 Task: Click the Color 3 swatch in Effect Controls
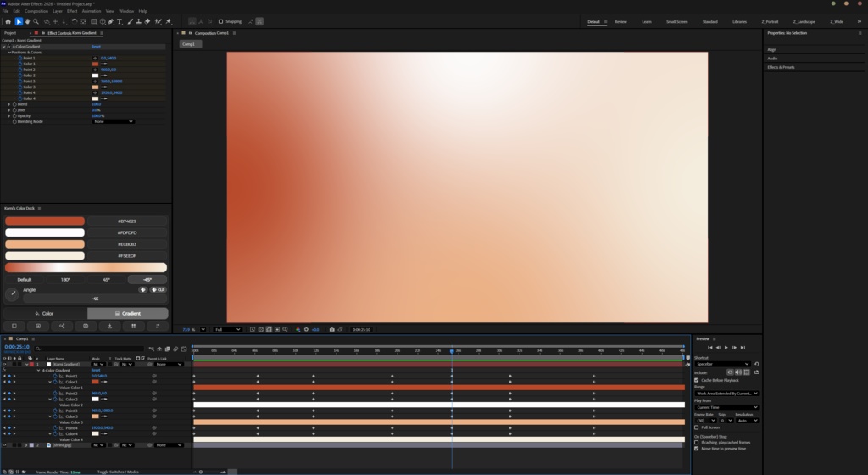click(95, 87)
